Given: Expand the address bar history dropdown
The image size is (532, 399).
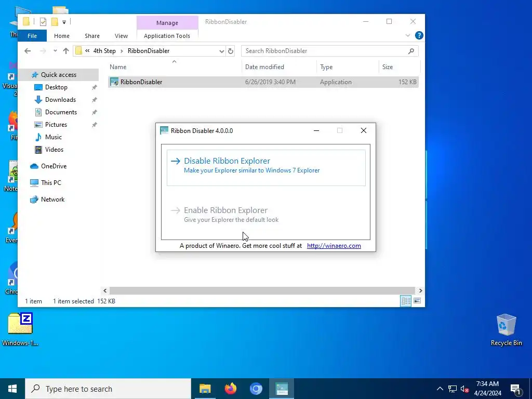Looking at the screenshot, I should click(221, 51).
